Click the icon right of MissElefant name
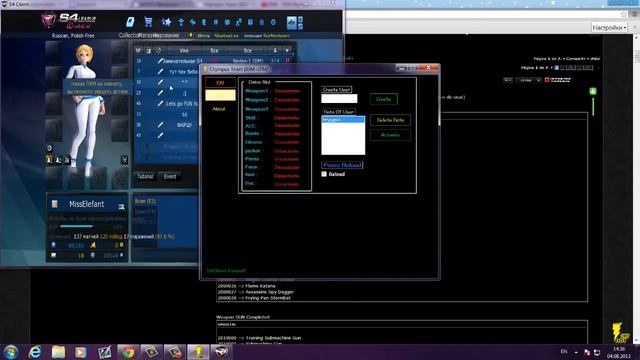640x360 pixels. pos(121,207)
